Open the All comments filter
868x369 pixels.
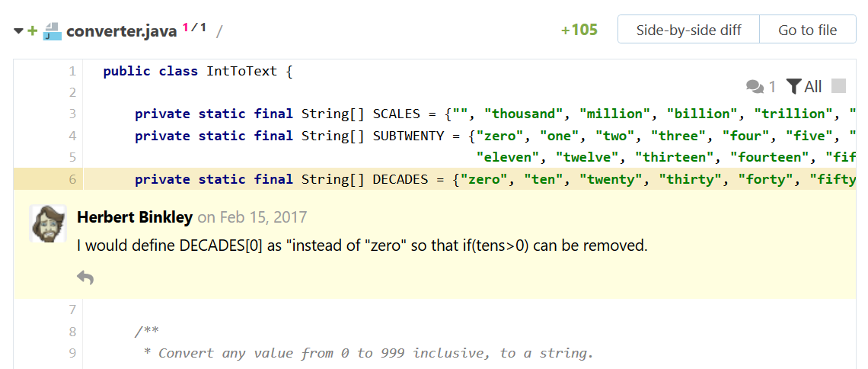pyautogui.click(x=804, y=86)
